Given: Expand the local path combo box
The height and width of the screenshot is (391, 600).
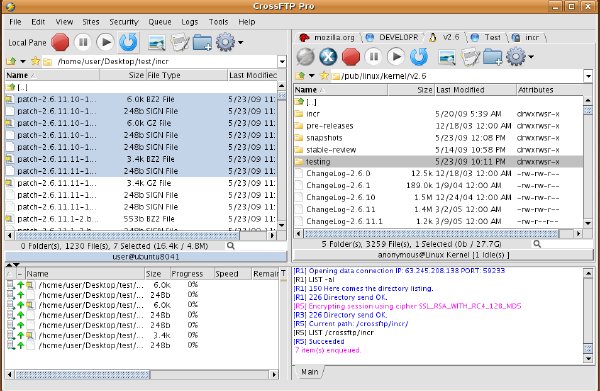Looking at the screenshot, I should pyautogui.click(x=282, y=61).
